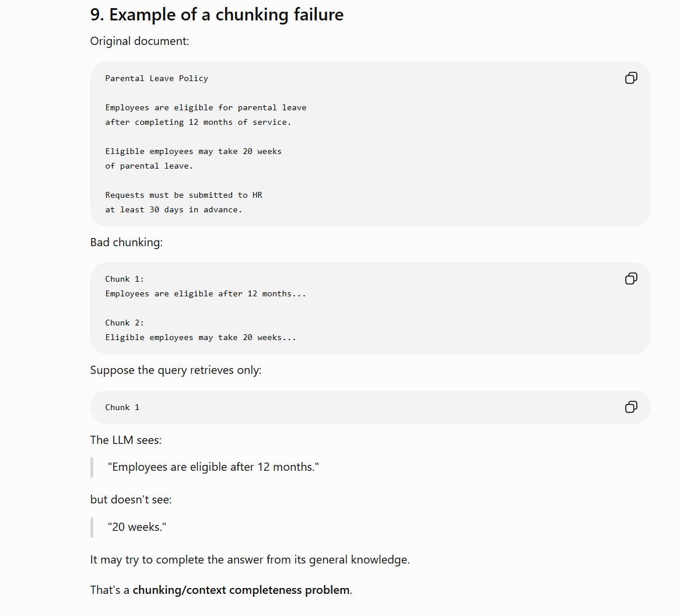Click The LLM sees: text
The width and height of the screenshot is (680, 616).
[x=126, y=440]
